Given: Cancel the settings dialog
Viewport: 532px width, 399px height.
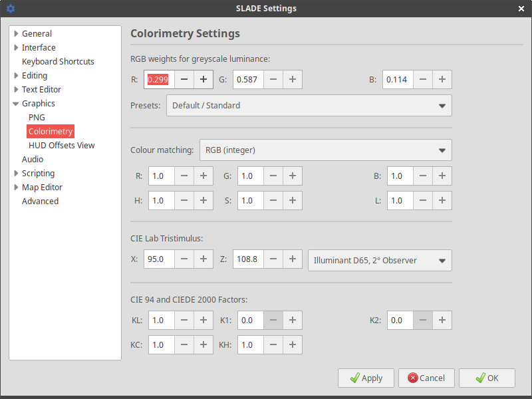Looking at the screenshot, I should 426,378.
